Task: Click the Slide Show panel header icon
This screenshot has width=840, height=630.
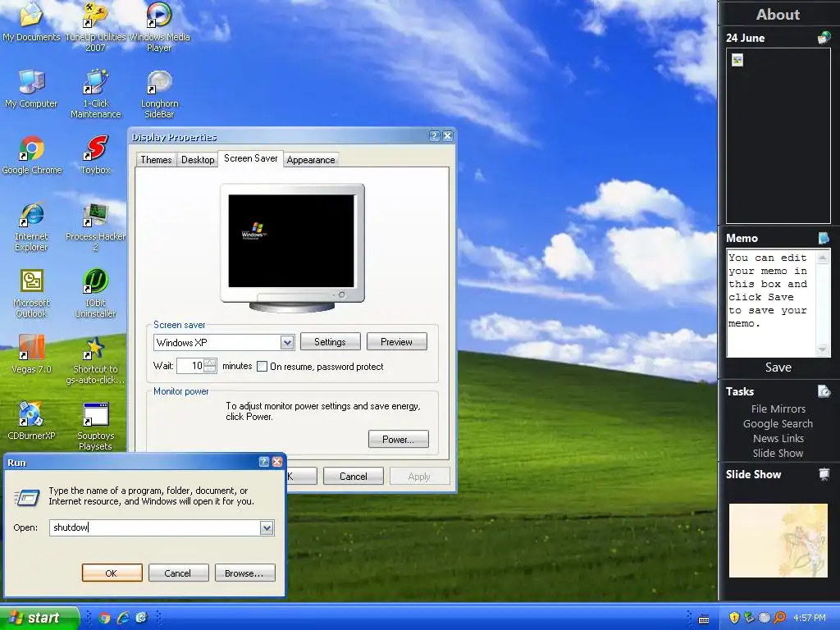Action: tap(824, 474)
